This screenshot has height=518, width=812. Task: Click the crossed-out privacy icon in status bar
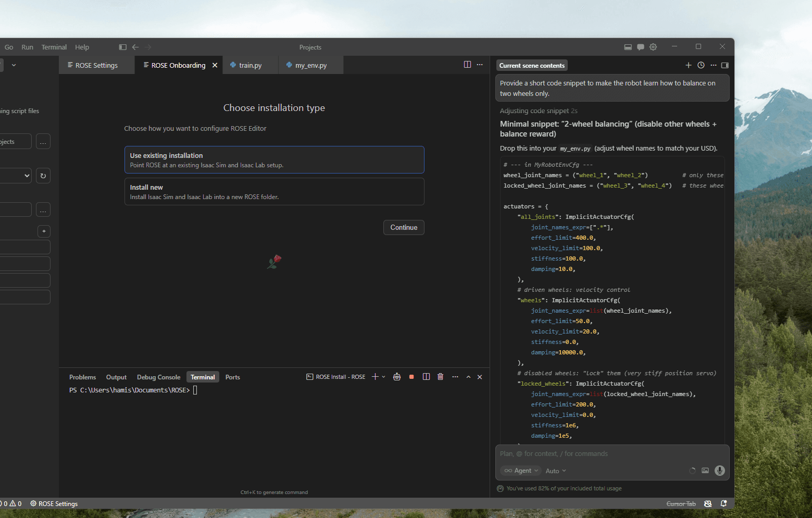coord(708,504)
